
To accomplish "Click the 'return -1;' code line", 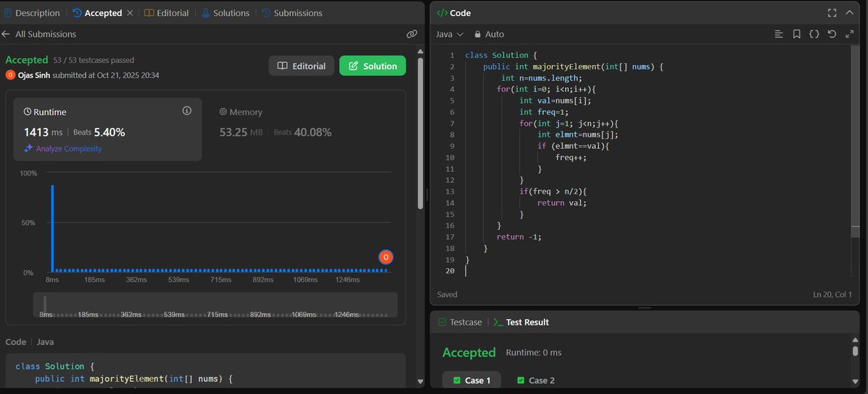I will coord(519,236).
